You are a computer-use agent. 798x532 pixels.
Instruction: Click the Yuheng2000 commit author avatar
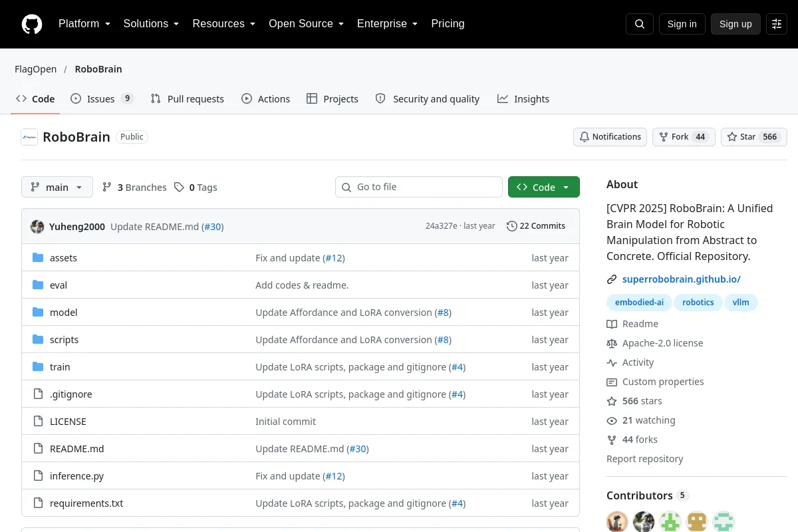point(37,227)
